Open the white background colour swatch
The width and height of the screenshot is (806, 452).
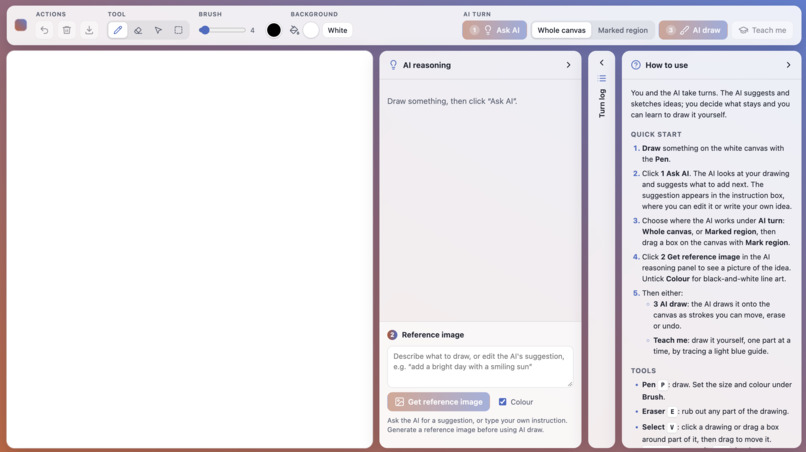[x=311, y=30]
